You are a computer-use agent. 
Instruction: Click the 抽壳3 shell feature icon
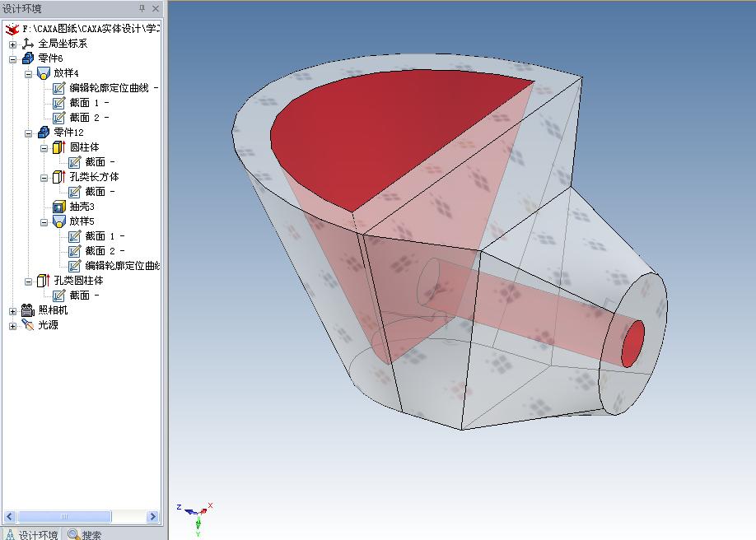(58, 207)
